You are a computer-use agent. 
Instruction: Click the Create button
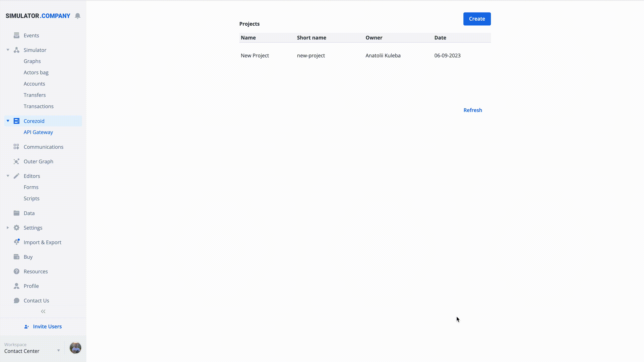point(477,19)
